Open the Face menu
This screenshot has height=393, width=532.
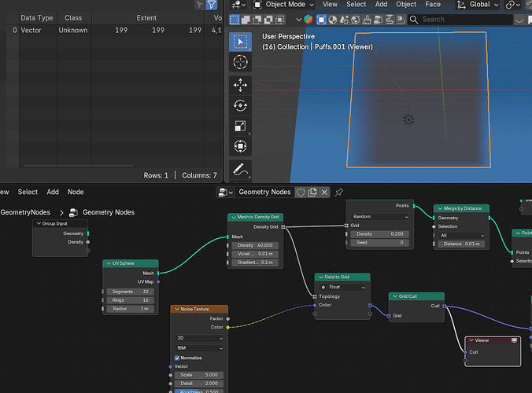(x=433, y=5)
